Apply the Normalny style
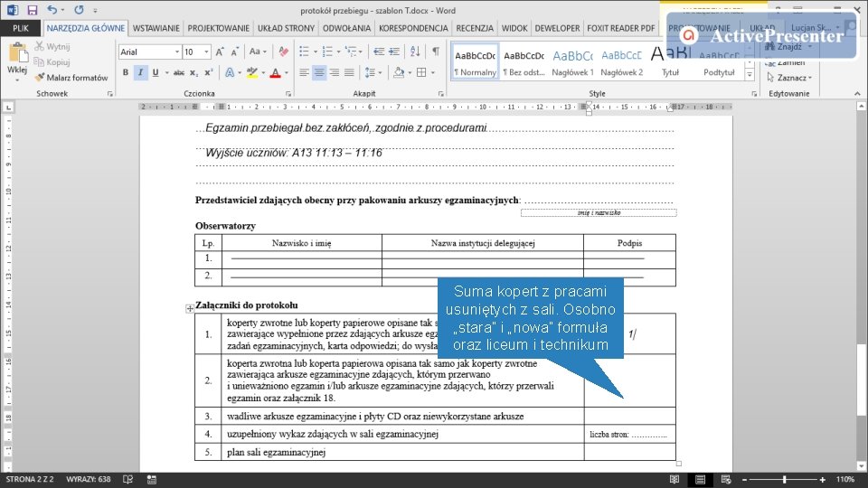868x488 pixels. (x=475, y=61)
